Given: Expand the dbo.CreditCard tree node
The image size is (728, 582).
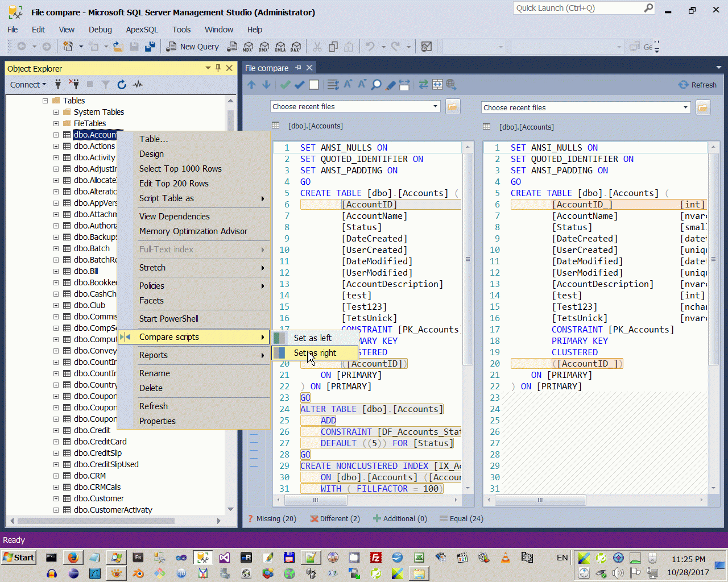Looking at the screenshot, I should pos(56,442).
